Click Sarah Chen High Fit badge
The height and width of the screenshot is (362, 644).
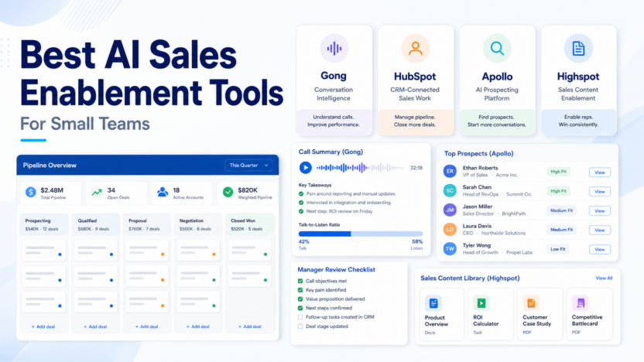558,191
